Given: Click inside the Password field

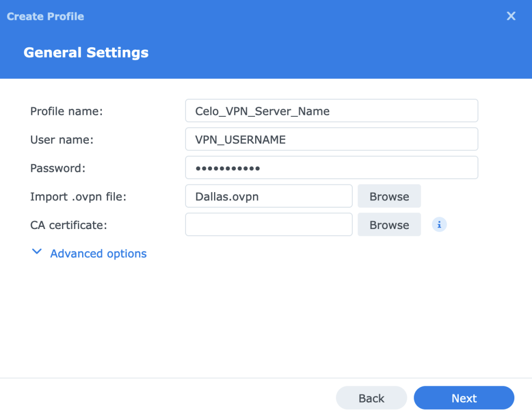Looking at the screenshot, I should [331, 167].
